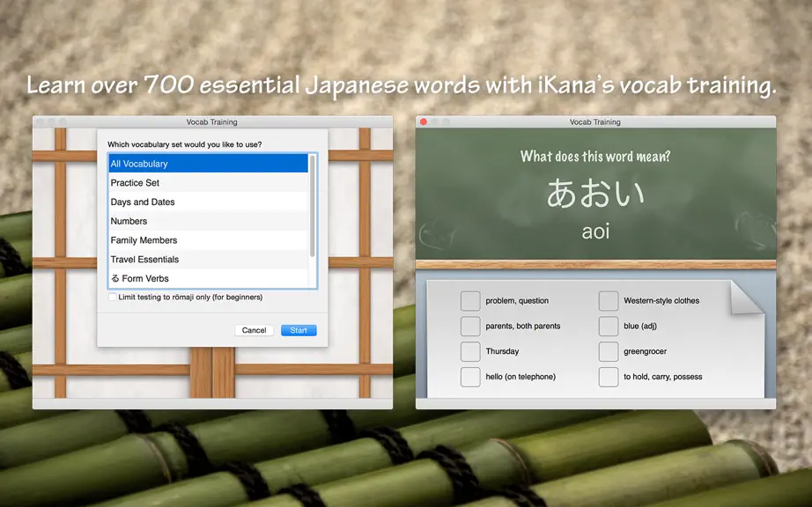
Task: Click the Start button
Action: [x=299, y=330]
